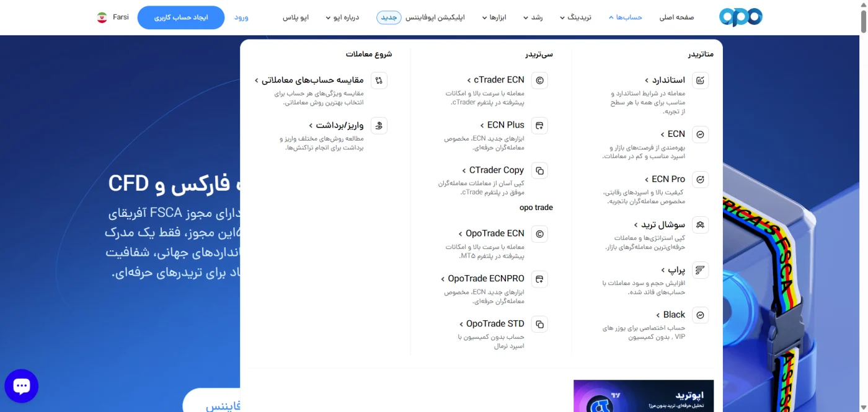868x412 pixels.
Task: Click the ECN Plus icon
Action: click(x=539, y=126)
